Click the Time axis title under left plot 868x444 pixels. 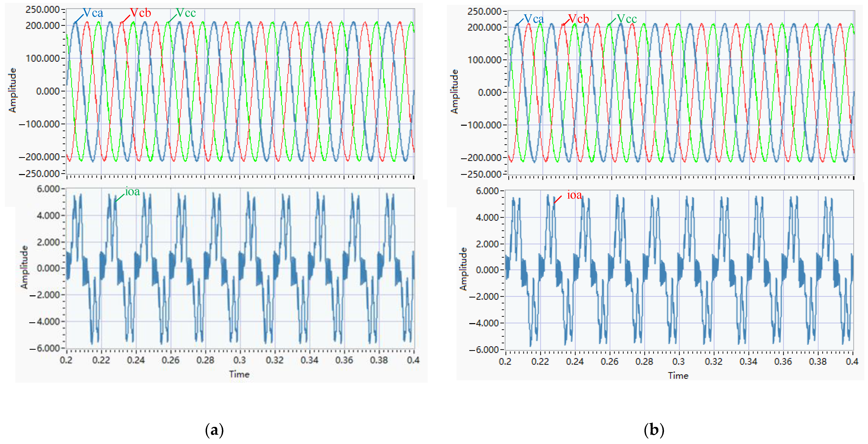pos(239,374)
